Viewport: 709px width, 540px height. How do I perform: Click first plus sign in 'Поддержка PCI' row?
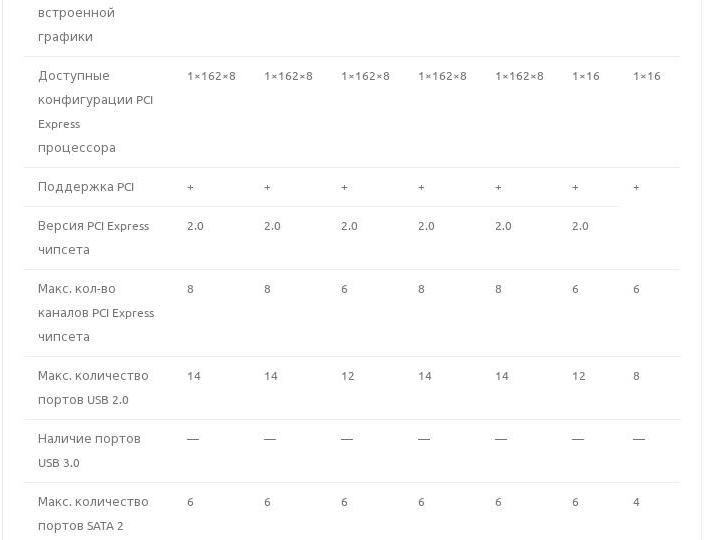[190, 187]
